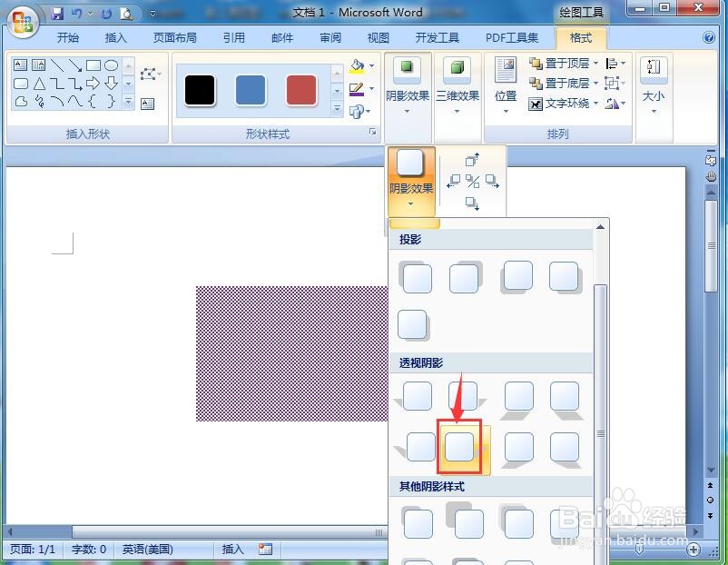This screenshot has height=565, width=728.
Task: Open Word help question mark icon
Action: point(709,37)
